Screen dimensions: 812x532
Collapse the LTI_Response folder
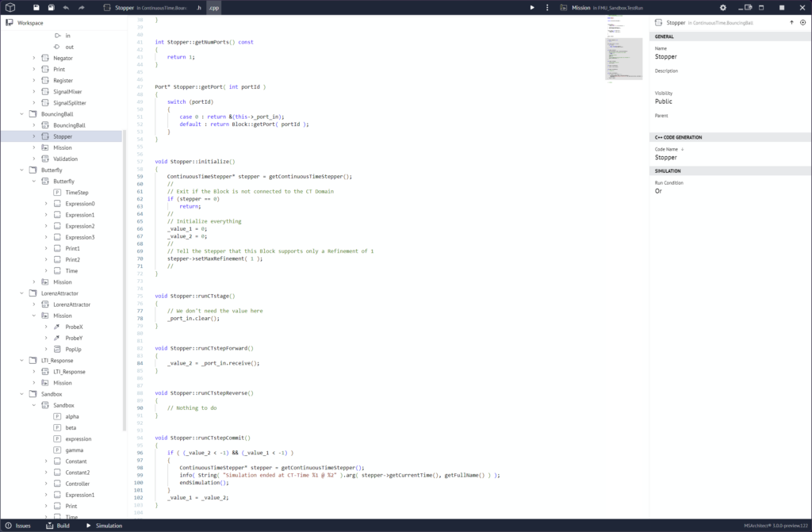point(21,361)
